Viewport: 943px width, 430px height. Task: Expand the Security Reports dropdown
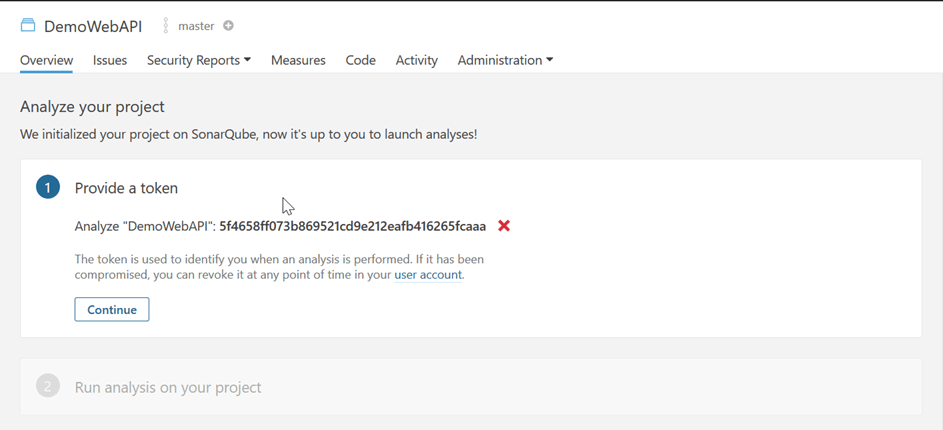(x=198, y=60)
